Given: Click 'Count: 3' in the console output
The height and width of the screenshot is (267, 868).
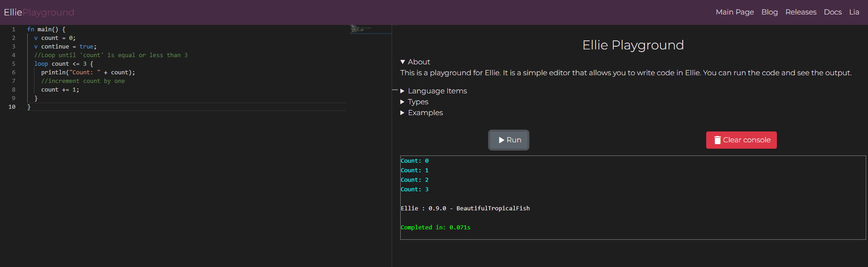Looking at the screenshot, I should click(415, 189).
